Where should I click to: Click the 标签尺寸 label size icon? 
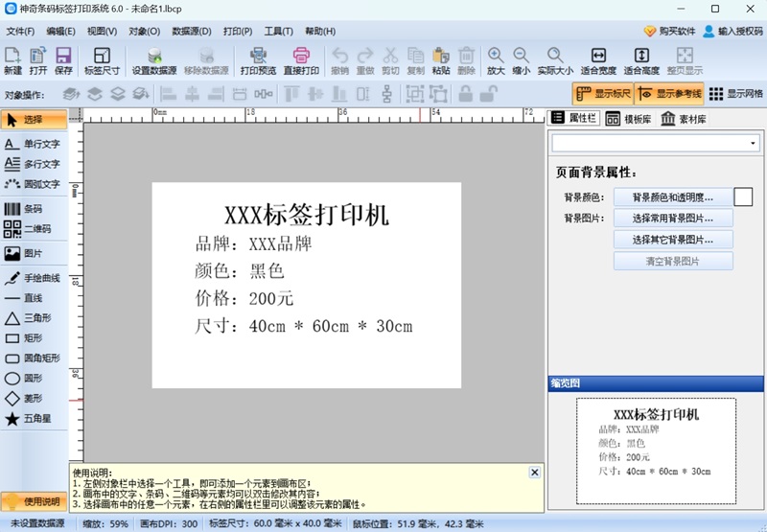[x=102, y=61]
